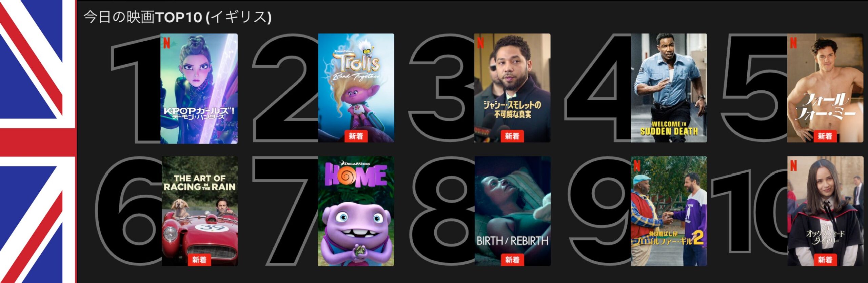Select The Art of Racing in the Rain
This screenshot has width=868, height=283.
(x=200, y=211)
